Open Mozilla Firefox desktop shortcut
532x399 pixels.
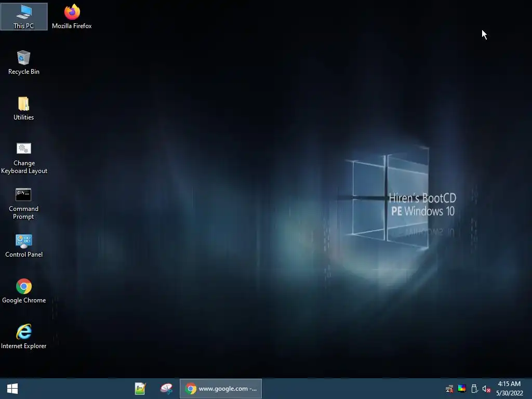point(72,17)
